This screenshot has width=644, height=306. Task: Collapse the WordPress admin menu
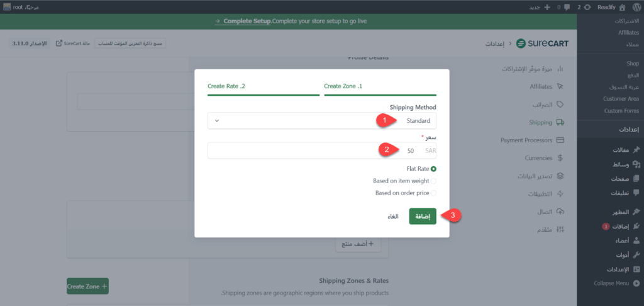pyautogui.click(x=612, y=283)
